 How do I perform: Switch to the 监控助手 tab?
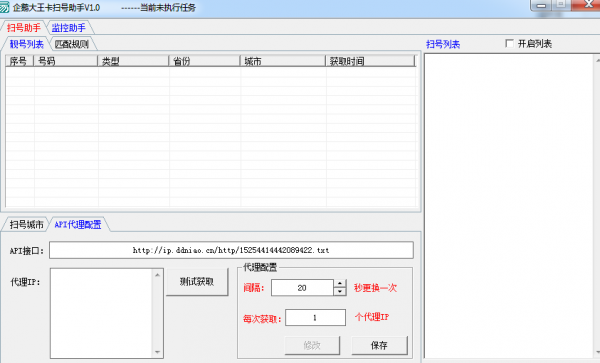click(x=68, y=28)
